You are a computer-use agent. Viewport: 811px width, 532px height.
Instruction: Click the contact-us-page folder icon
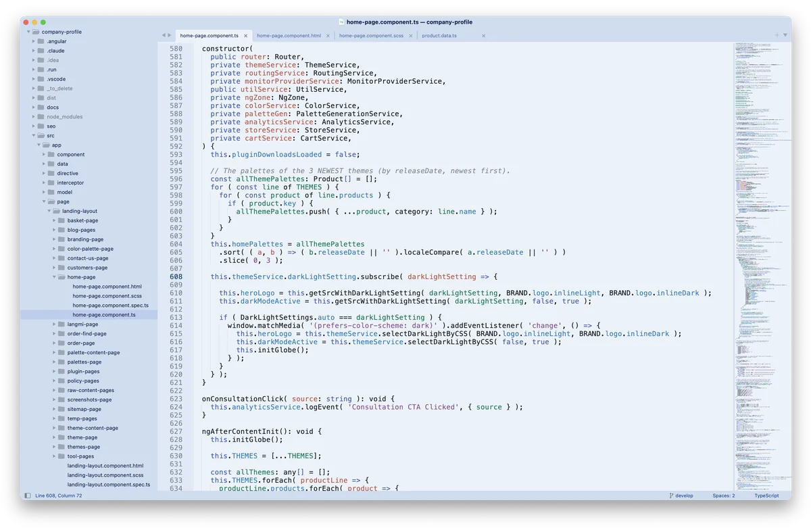(x=62, y=258)
